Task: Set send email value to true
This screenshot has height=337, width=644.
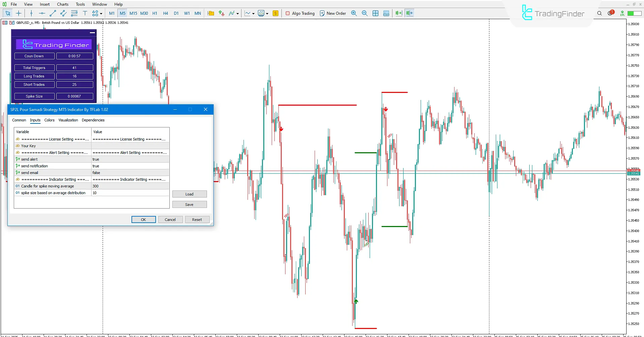Action: (x=130, y=172)
